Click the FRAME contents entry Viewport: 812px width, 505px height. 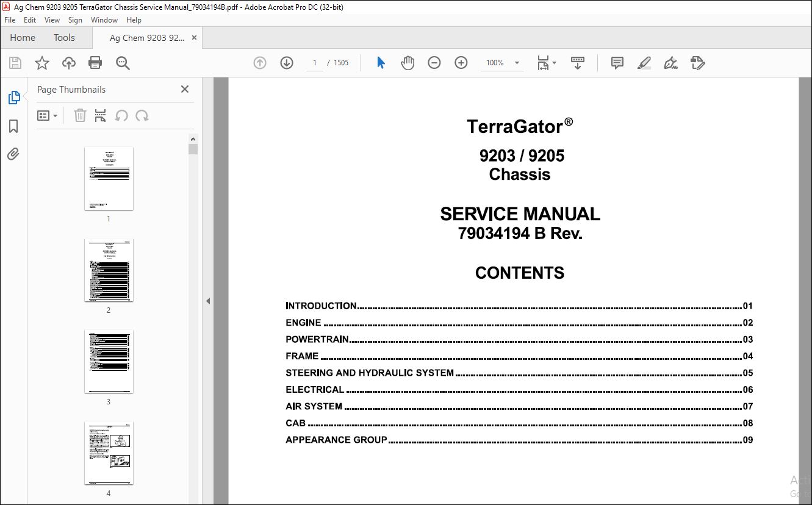[519, 356]
